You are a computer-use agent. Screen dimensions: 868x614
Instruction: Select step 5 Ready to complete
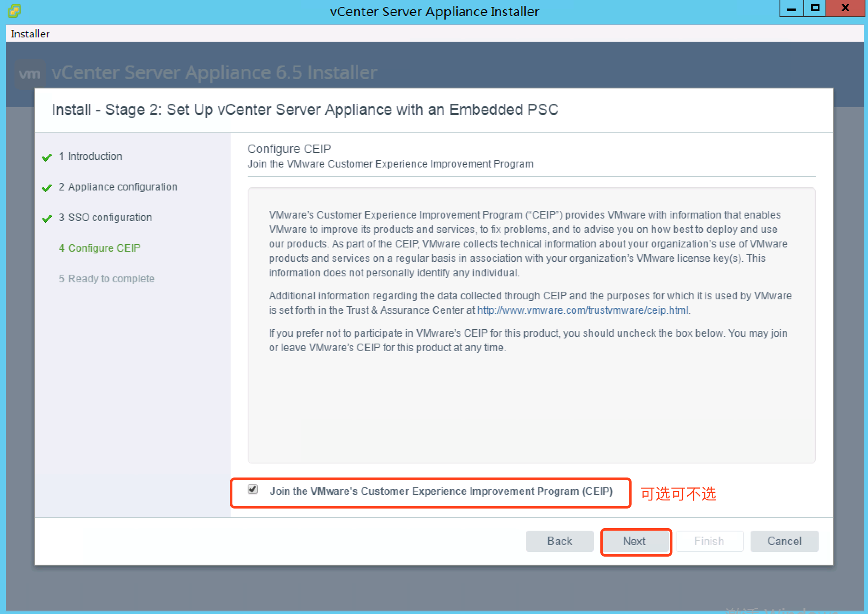[x=106, y=279]
